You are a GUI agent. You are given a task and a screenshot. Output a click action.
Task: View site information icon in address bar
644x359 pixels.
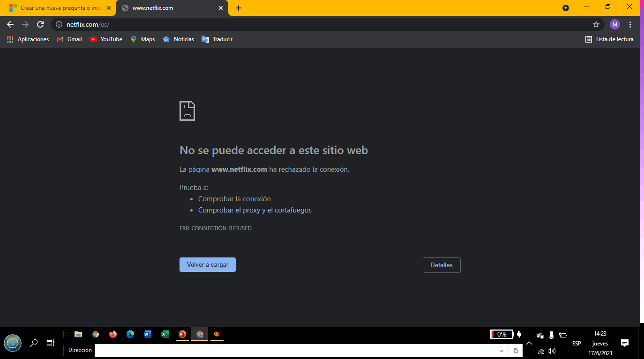point(59,24)
